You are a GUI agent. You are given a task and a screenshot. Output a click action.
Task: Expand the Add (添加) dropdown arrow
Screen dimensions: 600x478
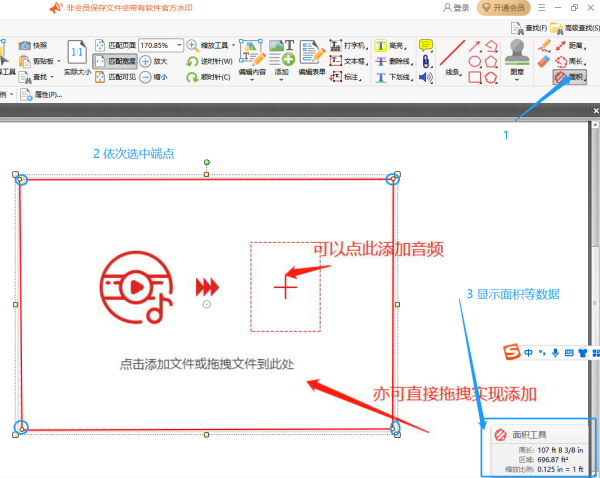point(282,80)
